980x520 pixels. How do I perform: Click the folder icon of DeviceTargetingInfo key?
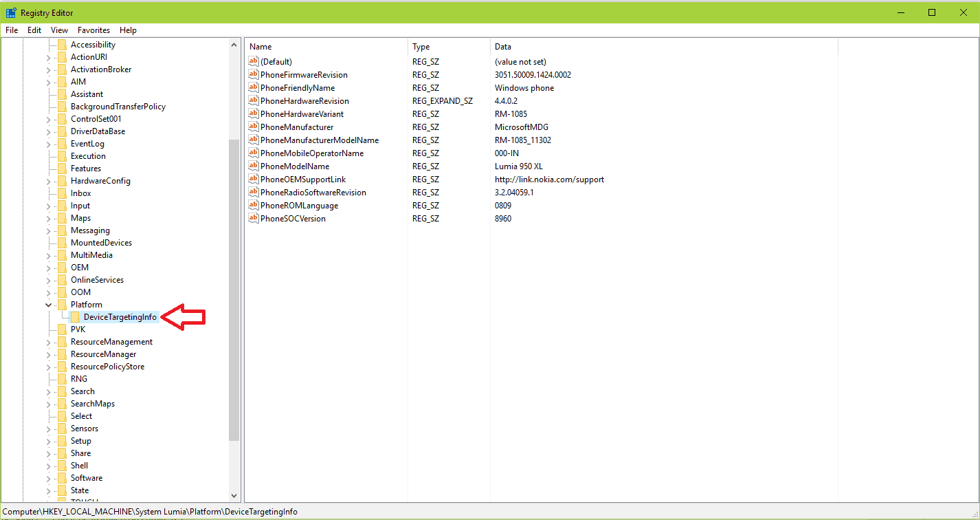(x=75, y=317)
